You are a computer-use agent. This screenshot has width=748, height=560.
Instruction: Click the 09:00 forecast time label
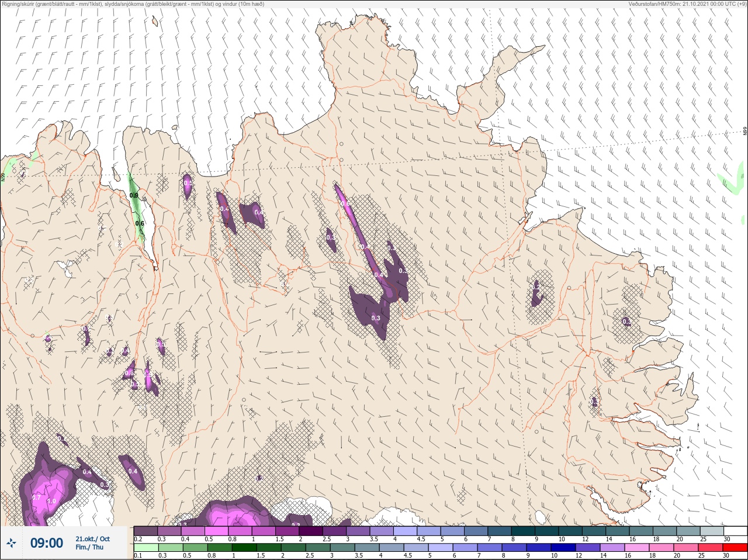(x=47, y=543)
